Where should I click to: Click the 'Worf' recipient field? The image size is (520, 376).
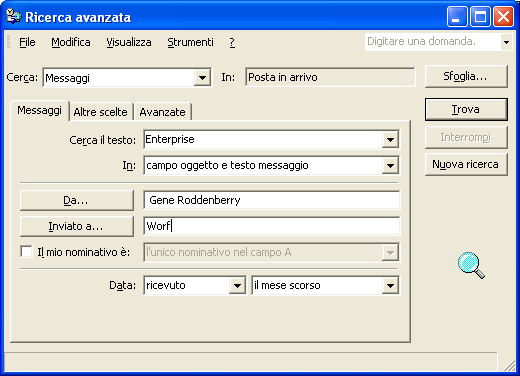(271, 226)
